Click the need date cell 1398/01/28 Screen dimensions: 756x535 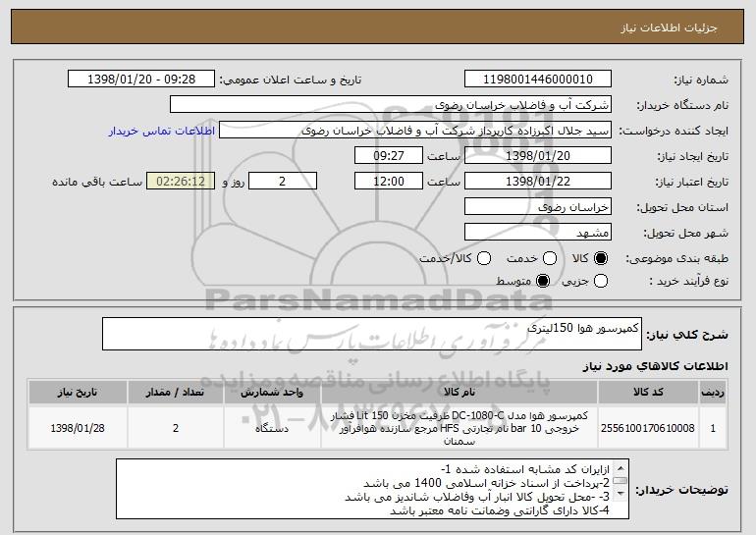(x=78, y=428)
